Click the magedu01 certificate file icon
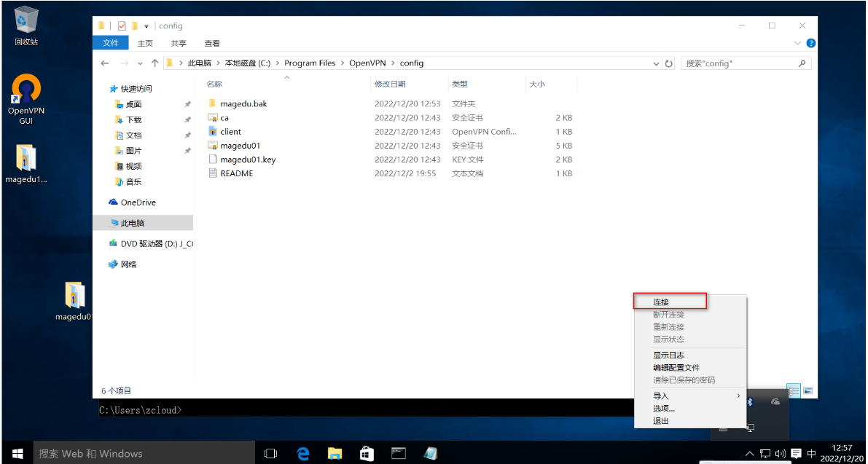 point(212,146)
